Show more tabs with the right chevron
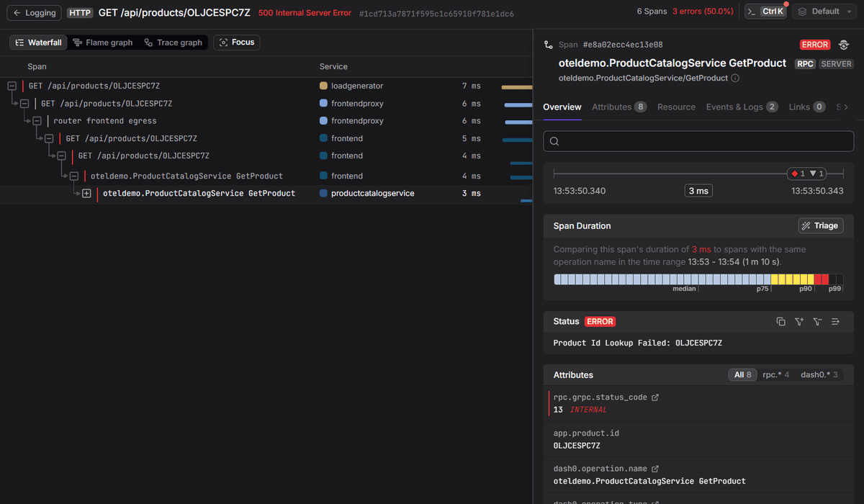 tap(846, 107)
